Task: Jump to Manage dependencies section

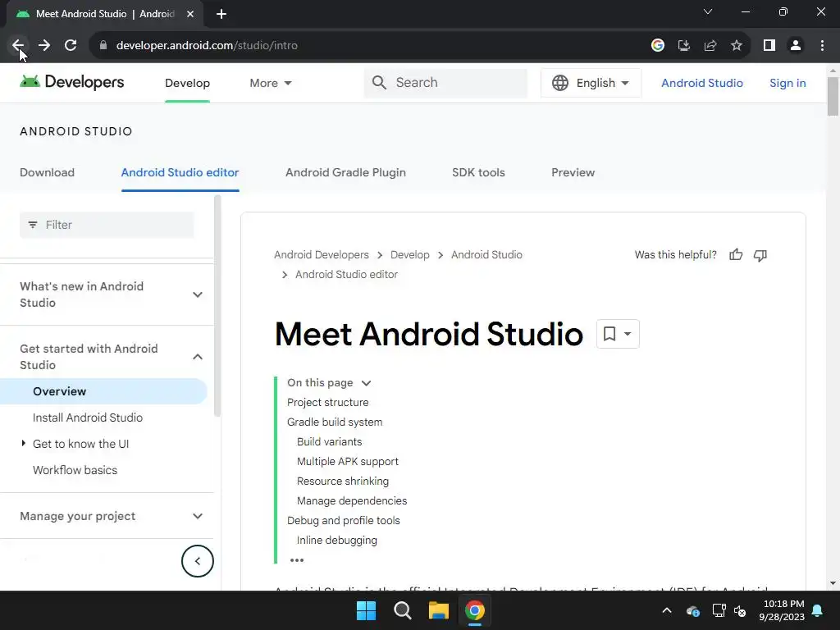Action: [x=352, y=501]
